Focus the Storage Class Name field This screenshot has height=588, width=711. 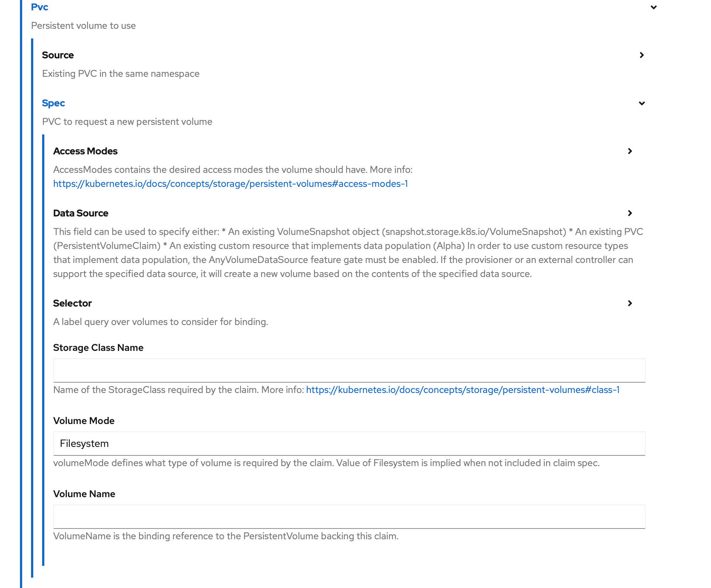coord(349,370)
